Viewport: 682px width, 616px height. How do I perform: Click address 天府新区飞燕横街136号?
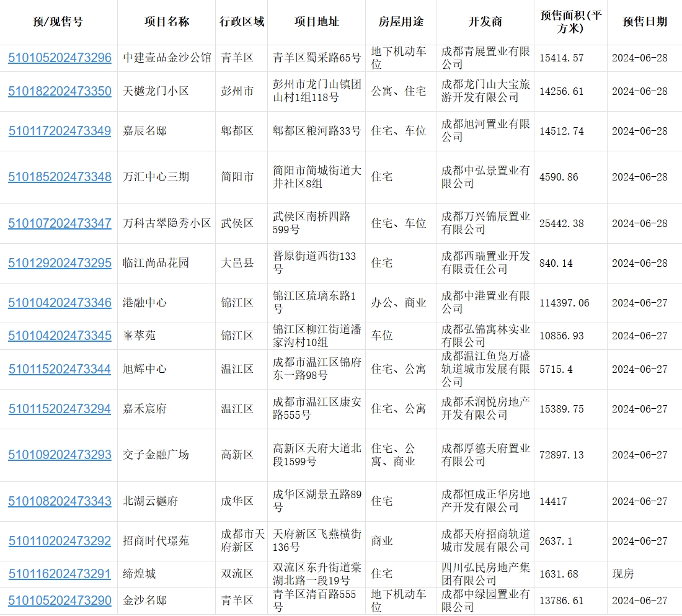(x=317, y=541)
